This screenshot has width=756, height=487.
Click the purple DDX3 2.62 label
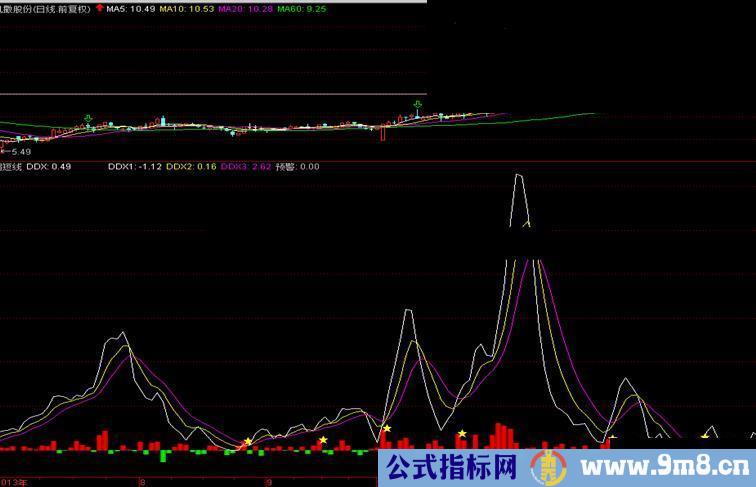246,167
